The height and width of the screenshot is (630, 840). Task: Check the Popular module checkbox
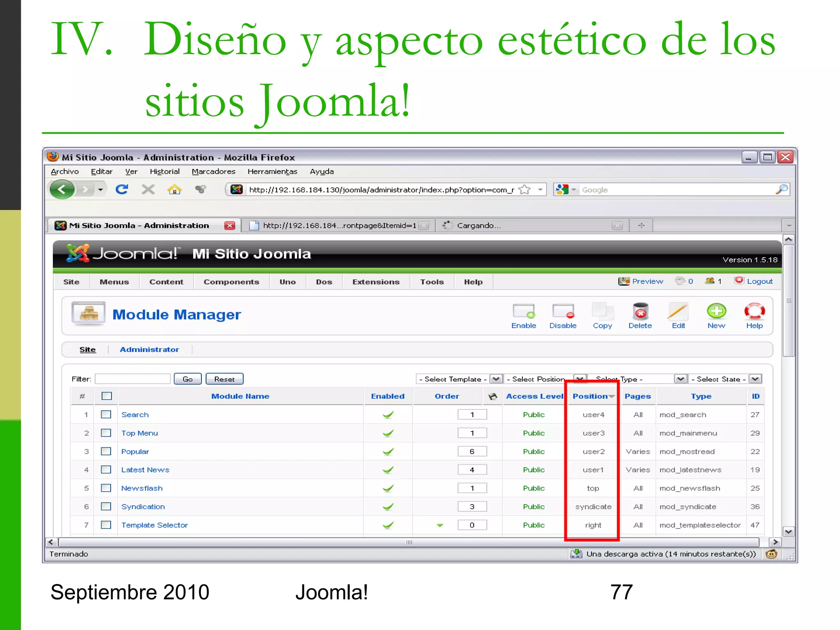point(106,451)
